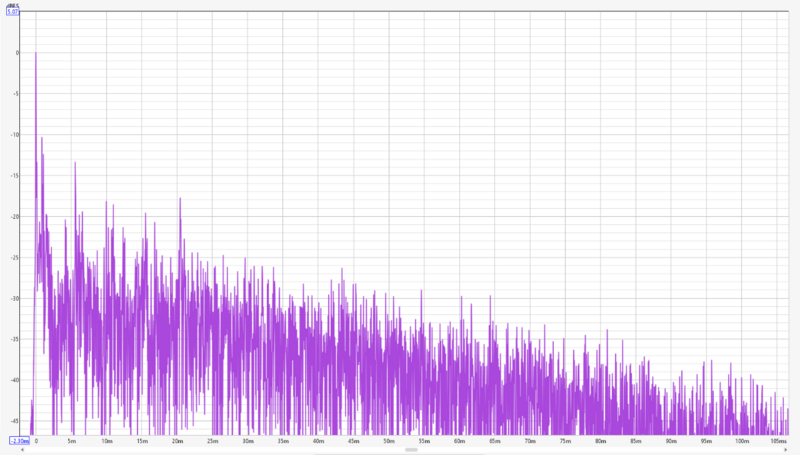Click the -2.30m time axis limit field
The image size is (800, 455).
(x=19, y=441)
